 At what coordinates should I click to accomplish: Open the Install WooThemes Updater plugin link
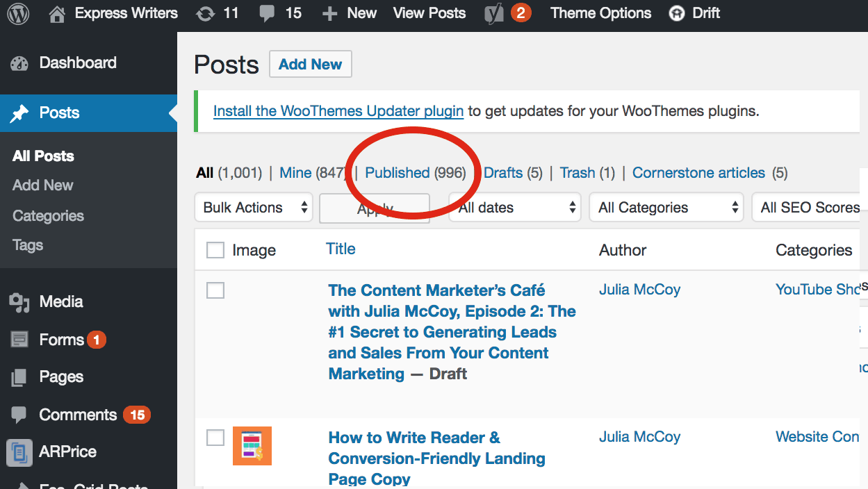click(338, 110)
